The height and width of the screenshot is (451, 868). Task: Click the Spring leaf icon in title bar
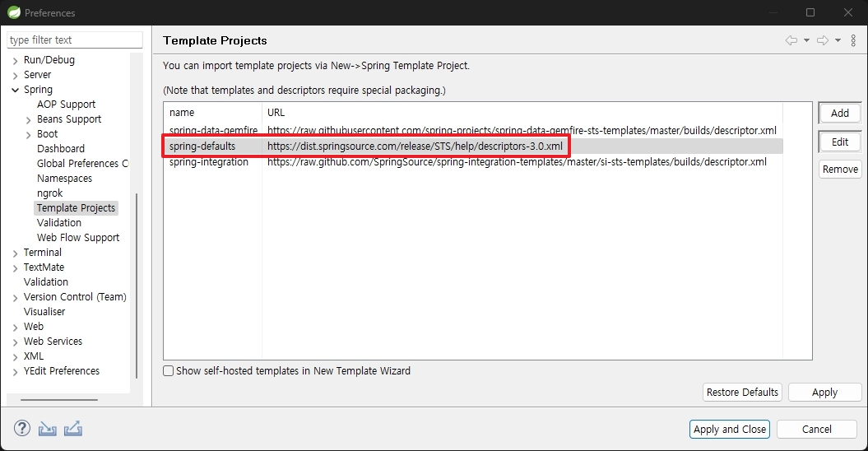[x=13, y=12]
